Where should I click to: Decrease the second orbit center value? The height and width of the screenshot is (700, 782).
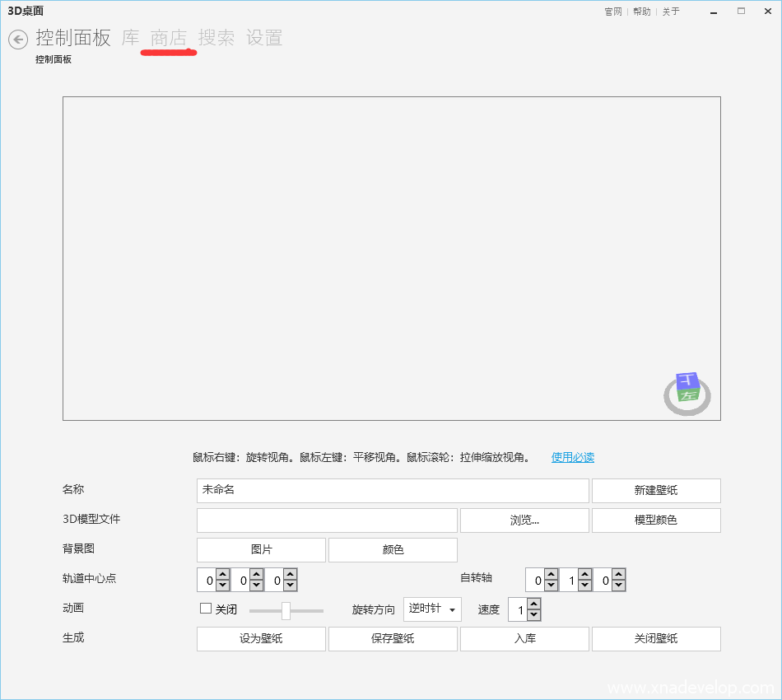[256, 586]
